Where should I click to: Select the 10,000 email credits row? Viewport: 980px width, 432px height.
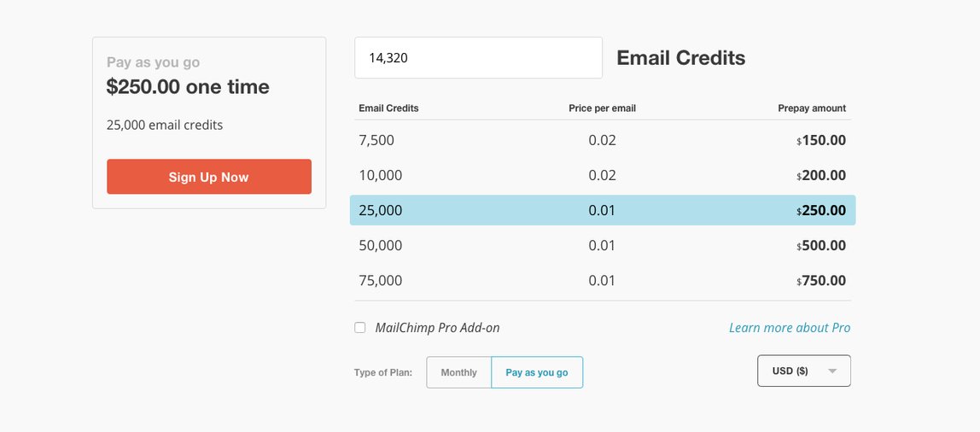(603, 175)
